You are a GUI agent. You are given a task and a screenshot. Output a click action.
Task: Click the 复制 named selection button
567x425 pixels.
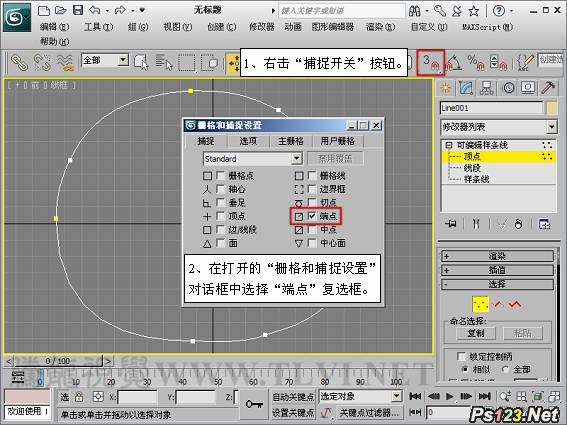coord(476,333)
